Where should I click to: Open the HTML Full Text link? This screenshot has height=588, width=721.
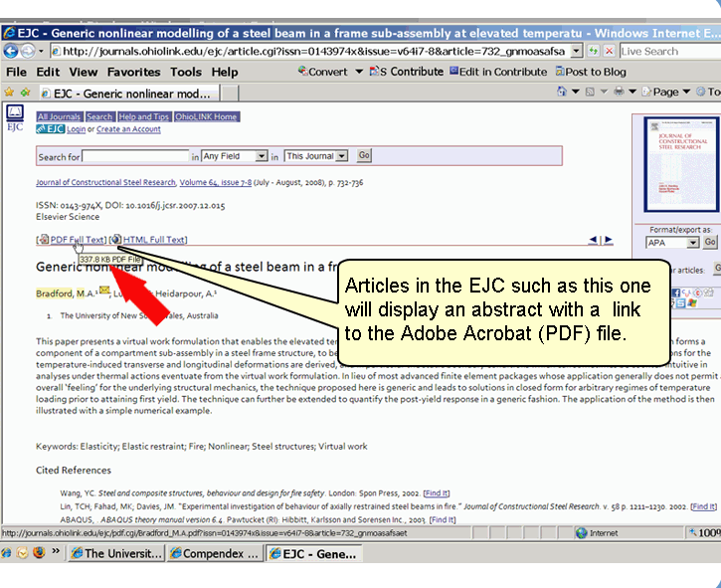click(x=153, y=240)
